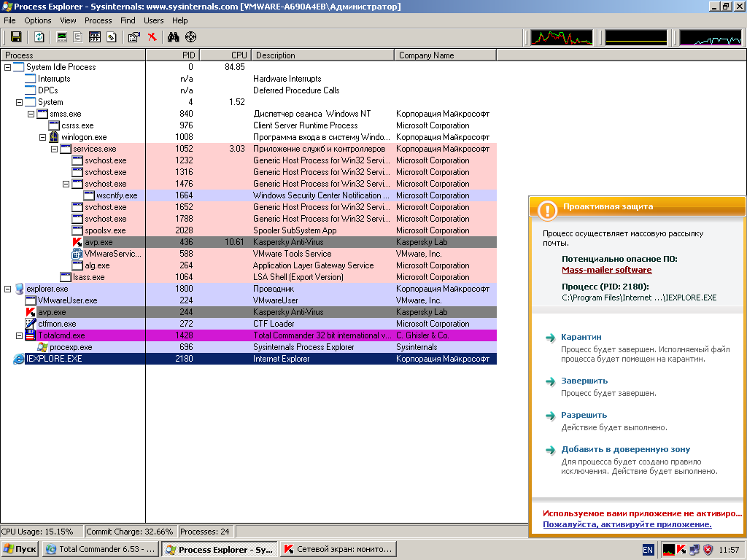
Task: Sort by the CPU column header
Action: pos(225,55)
